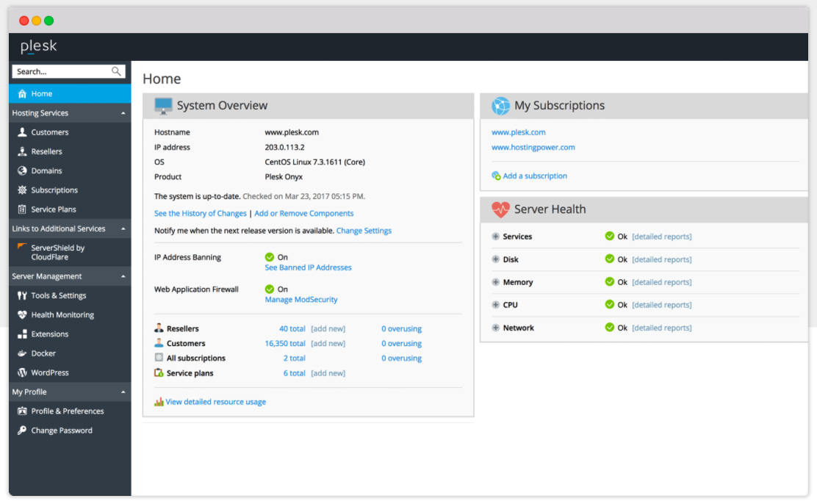Collapse the Hosting Services section
The image size is (817, 504).
[x=123, y=113]
